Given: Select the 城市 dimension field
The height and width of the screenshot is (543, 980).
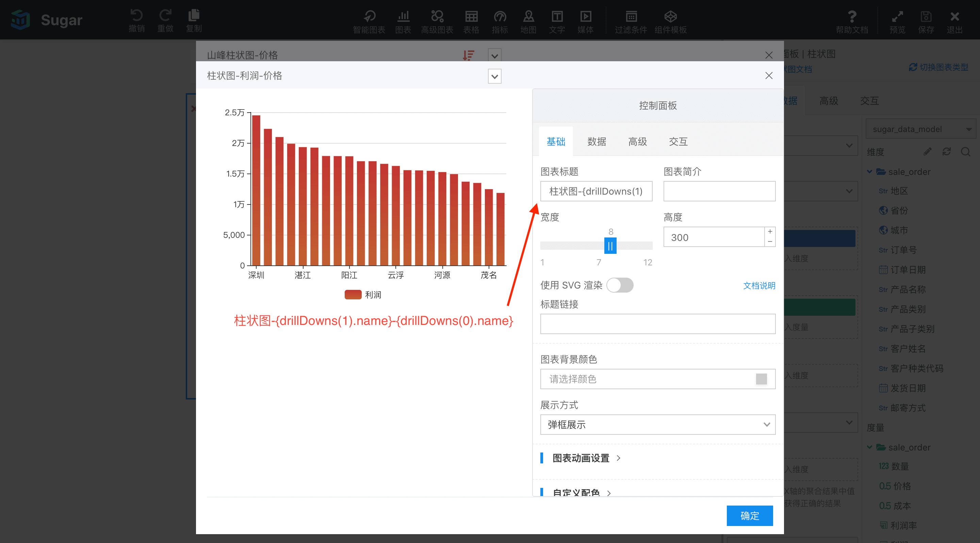Looking at the screenshot, I should pyautogui.click(x=894, y=230).
